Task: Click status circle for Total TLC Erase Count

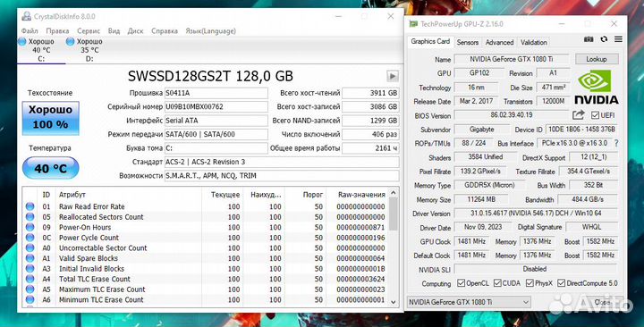Action: tap(30, 279)
